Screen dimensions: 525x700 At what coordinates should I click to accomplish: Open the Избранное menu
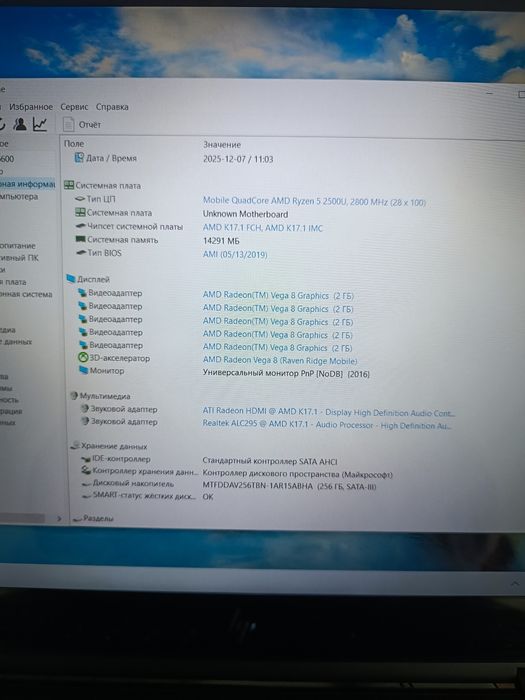pos(31,107)
